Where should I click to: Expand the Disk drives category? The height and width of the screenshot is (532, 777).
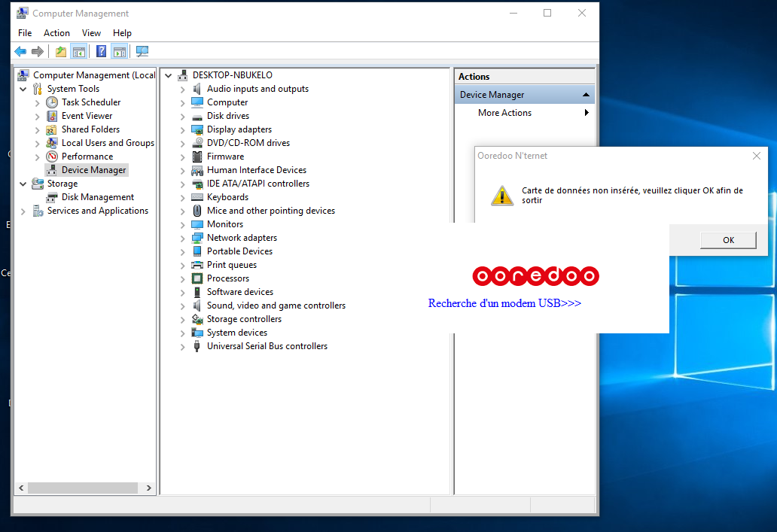click(x=183, y=117)
